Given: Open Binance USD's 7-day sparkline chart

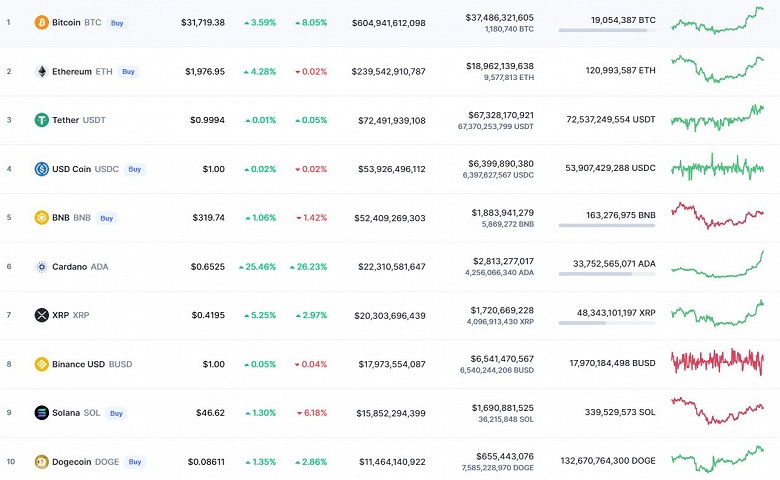Looking at the screenshot, I should click(717, 362).
